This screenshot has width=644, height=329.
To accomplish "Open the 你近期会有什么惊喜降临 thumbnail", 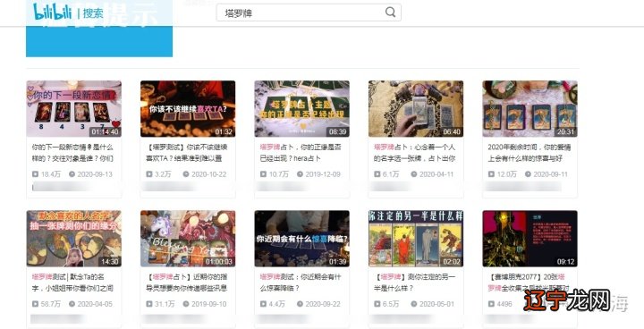I will 302,239.
